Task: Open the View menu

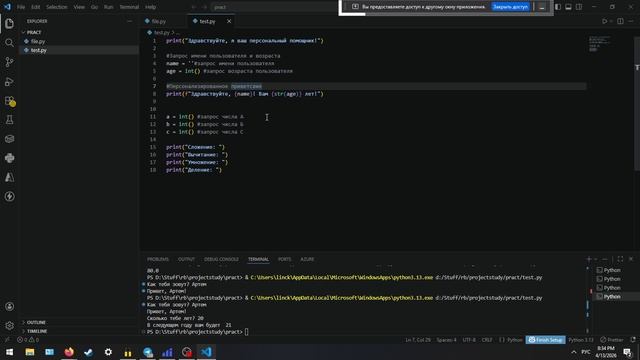Action: [79, 7]
